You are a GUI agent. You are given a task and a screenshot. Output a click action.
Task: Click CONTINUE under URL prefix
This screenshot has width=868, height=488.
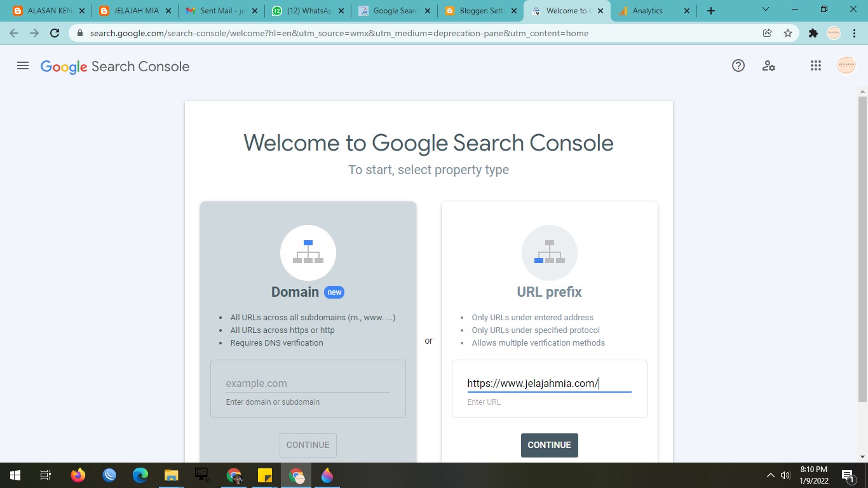pyautogui.click(x=550, y=445)
